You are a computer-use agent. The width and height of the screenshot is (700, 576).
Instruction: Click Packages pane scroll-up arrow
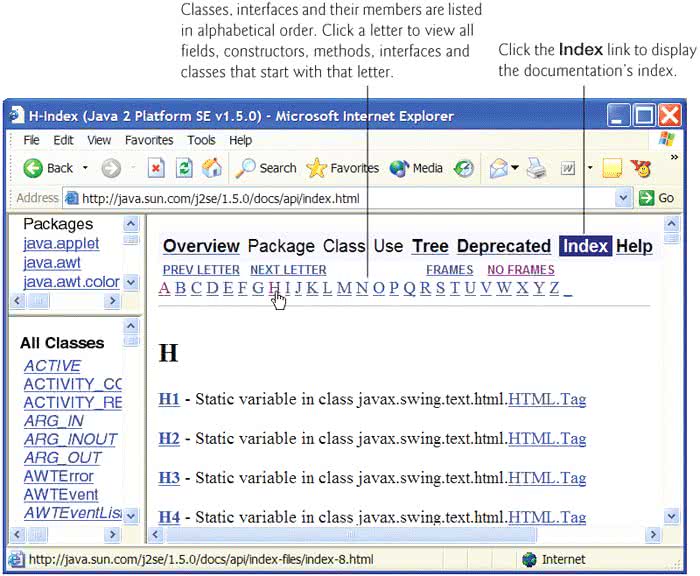pyautogui.click(x=130, y=223)
